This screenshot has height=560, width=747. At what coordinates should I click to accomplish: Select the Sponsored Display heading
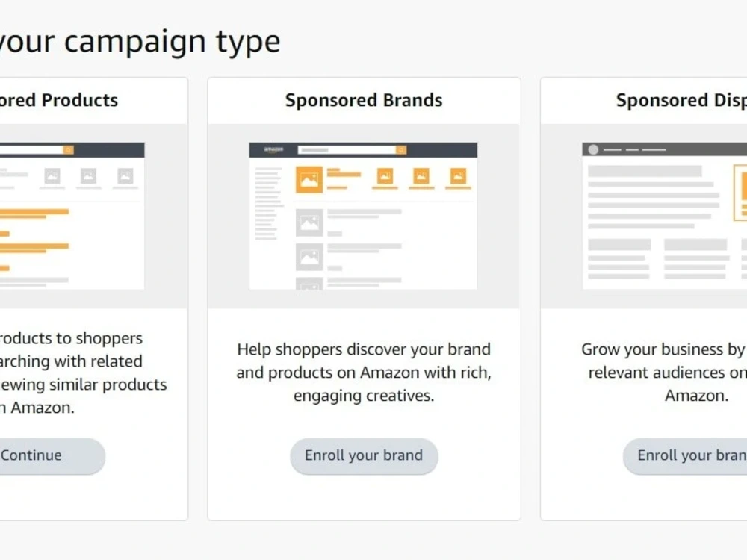(682, 100)
